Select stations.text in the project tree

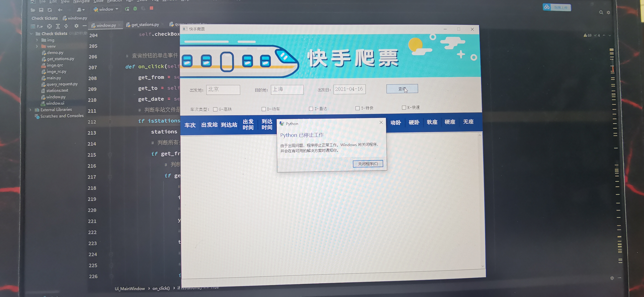pyautogui.click(x=55, y=91)
